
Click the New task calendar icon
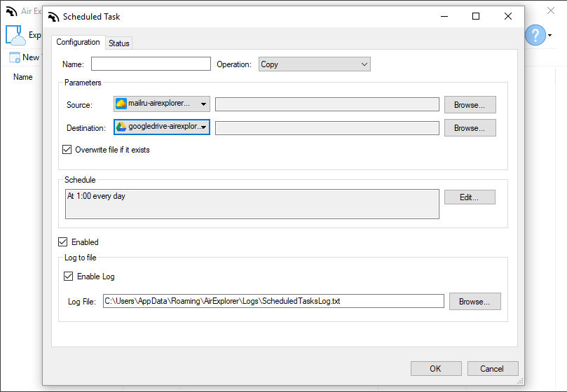pos(15,57)
